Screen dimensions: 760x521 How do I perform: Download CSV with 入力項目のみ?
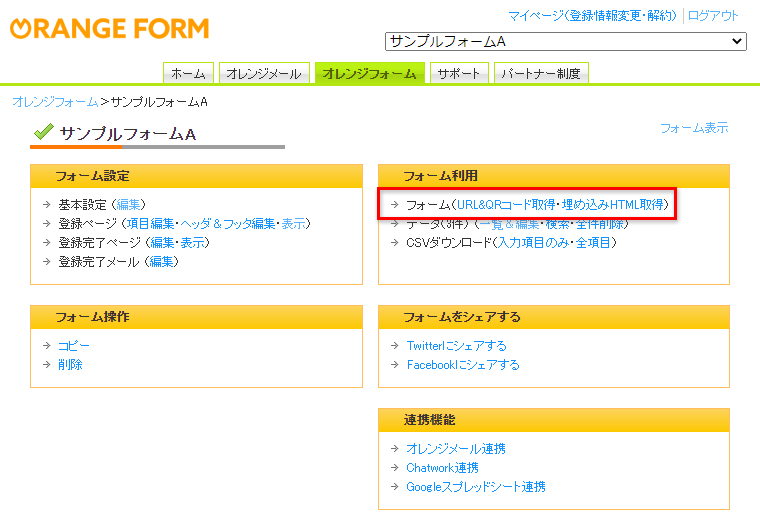click(x=534, y=242)
